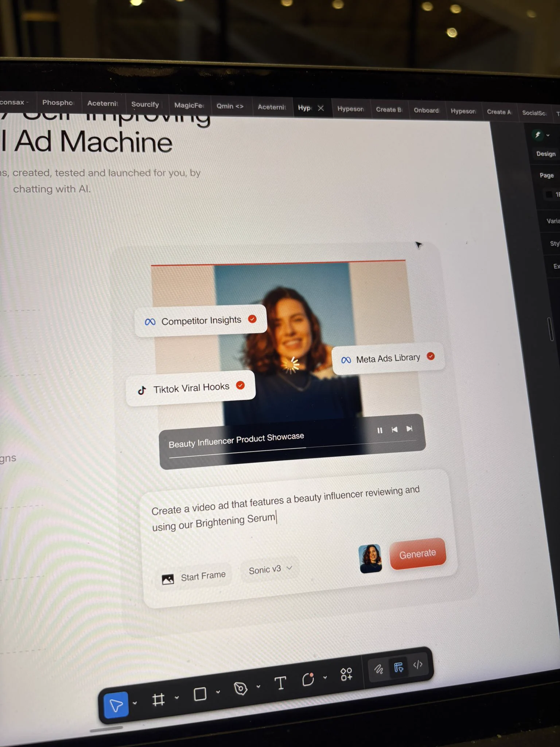Viewport: 560px width, 747px height.
Task: Select the Comment tool
Action: pos(308,679)
